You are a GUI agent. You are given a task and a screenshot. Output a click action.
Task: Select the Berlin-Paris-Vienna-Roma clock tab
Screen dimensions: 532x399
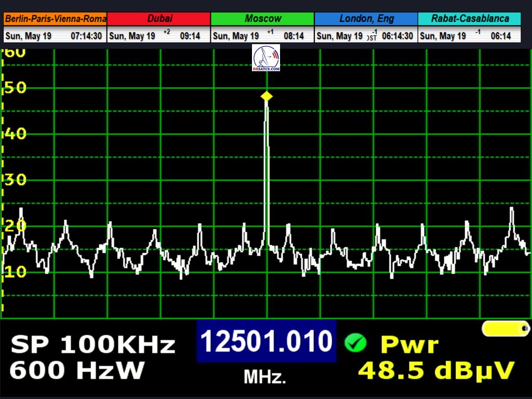click(55, 19)
